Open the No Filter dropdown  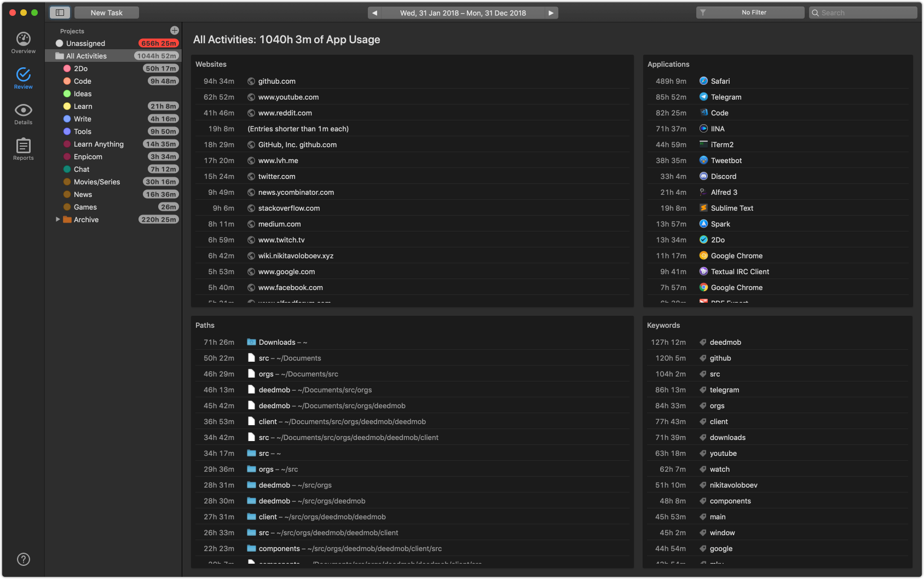[750, 13]
